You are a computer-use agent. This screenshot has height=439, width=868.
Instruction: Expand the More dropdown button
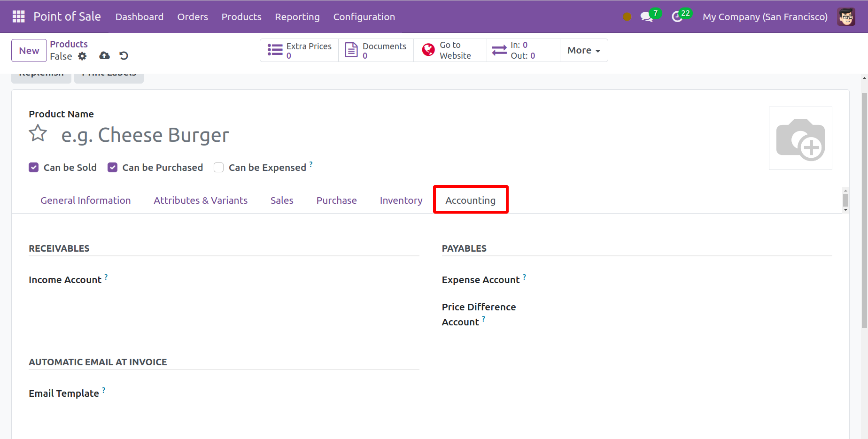[x=583, y=50]
